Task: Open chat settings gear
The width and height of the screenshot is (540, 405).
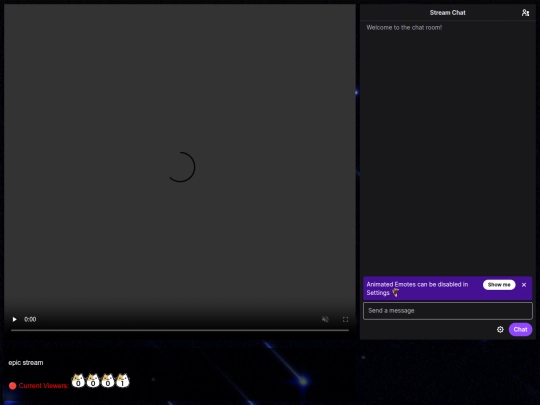Action: (x=500, y=330)
